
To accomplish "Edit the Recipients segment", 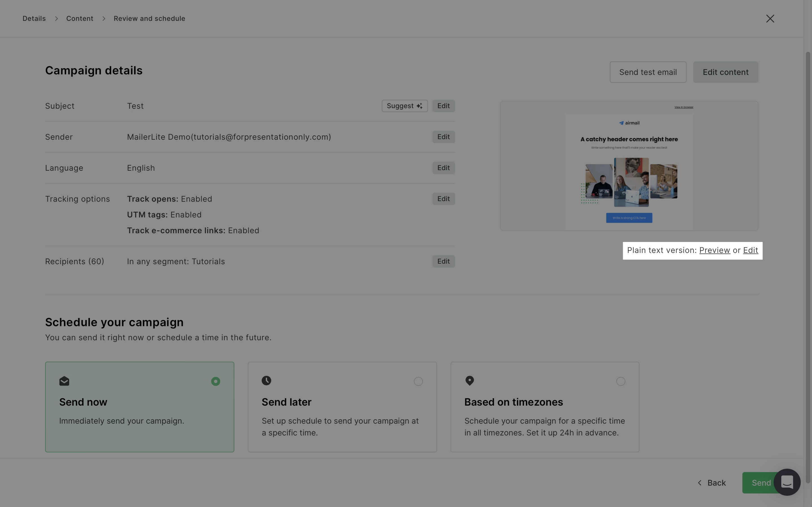I will pos(443,262).
